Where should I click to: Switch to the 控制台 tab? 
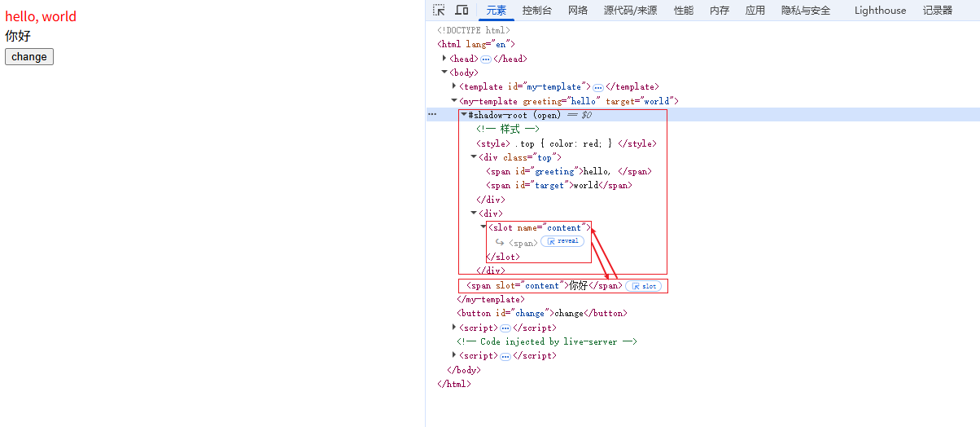[537, 11]
